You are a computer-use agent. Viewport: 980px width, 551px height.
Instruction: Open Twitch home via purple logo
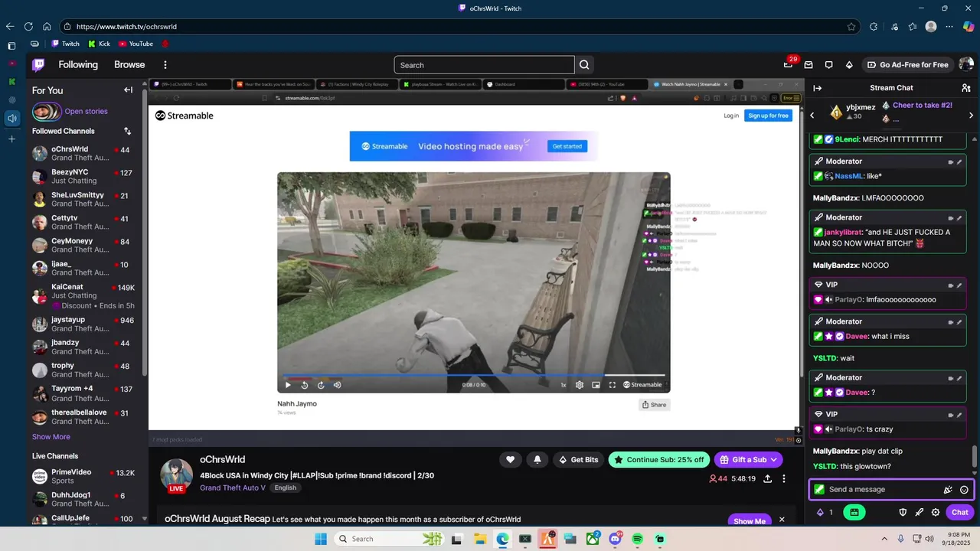coord(38,65)
